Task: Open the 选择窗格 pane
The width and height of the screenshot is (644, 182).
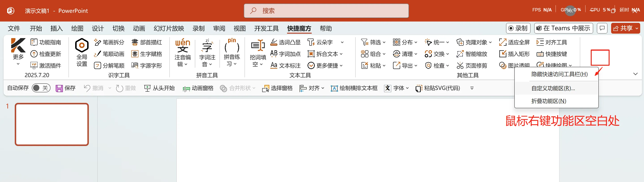Action: coord(277,88)
